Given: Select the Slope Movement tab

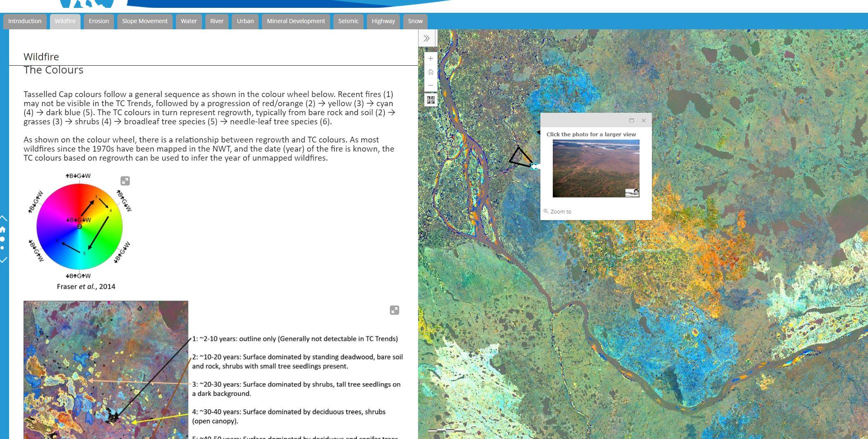Looking at the screenshot, I should coord(145,21).
